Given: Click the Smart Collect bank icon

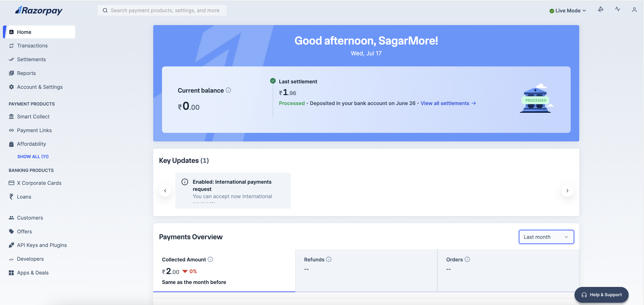Looking at the screenshot, I should pos(12,117).
